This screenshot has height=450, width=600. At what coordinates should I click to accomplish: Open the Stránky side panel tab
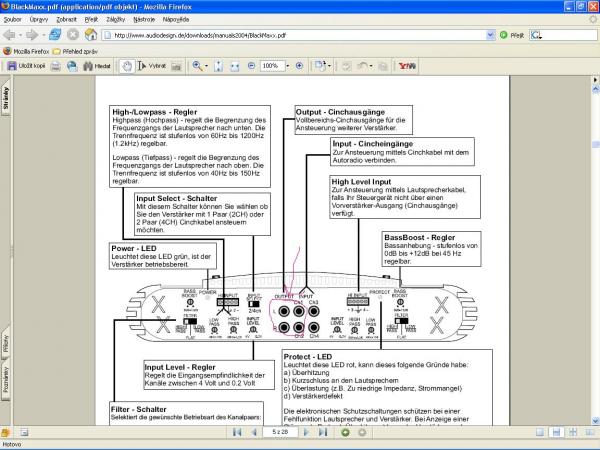pos(6,103)
